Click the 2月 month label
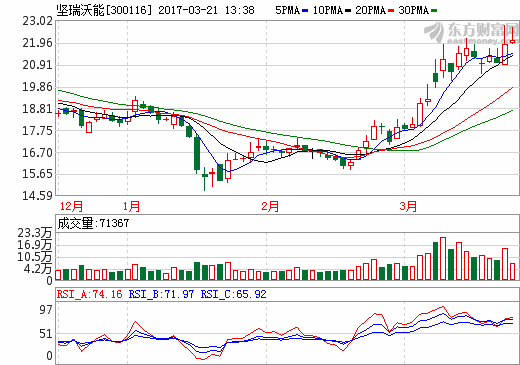Image resolution: width=520 pixels, height=365 pixels. (x=270, y=206)
